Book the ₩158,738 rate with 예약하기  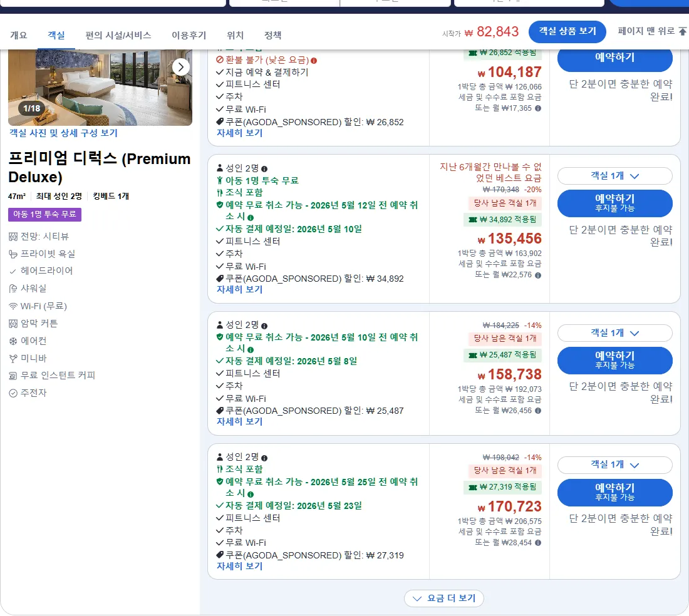point(614,361)
